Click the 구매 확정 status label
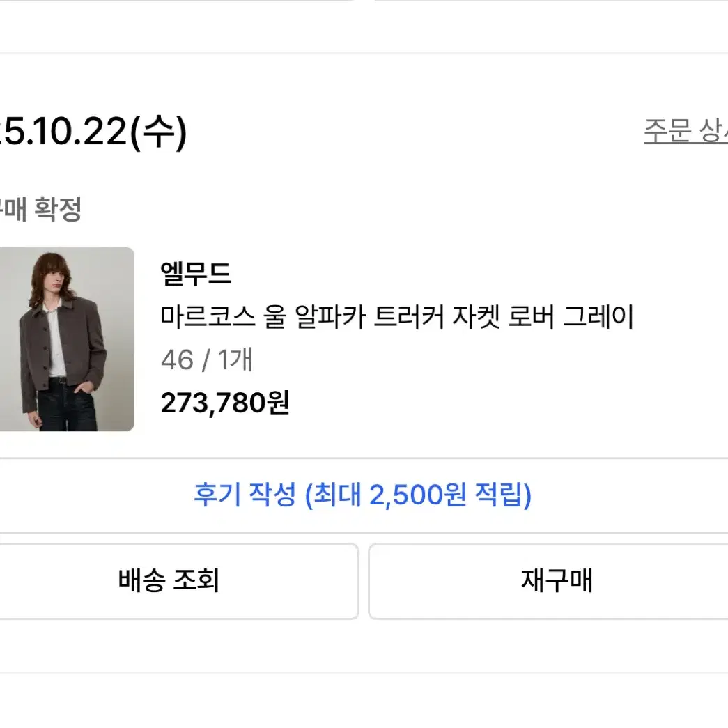 click(x=42, y=210)
